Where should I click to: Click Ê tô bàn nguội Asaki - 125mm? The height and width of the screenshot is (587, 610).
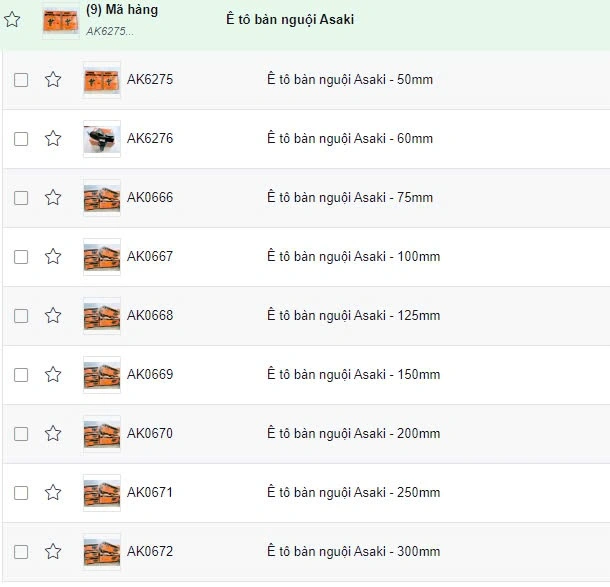tap(353, 316)
